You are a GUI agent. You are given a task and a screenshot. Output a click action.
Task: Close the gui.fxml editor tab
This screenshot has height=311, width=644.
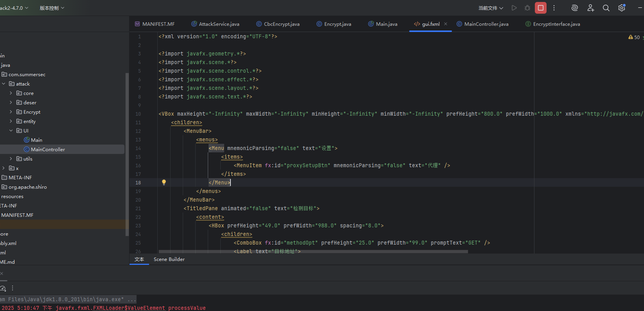click(x=446, y=24)
